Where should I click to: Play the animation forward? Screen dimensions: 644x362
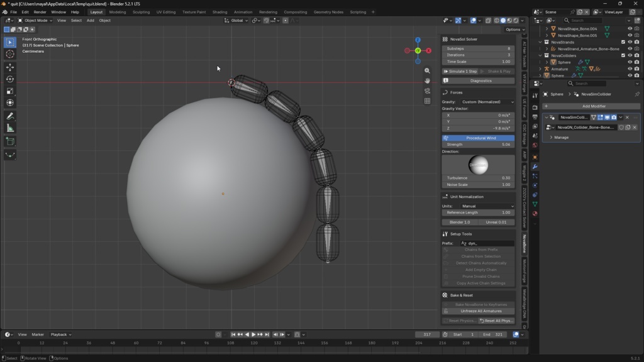pyautogui.click(x=253, y=334)
